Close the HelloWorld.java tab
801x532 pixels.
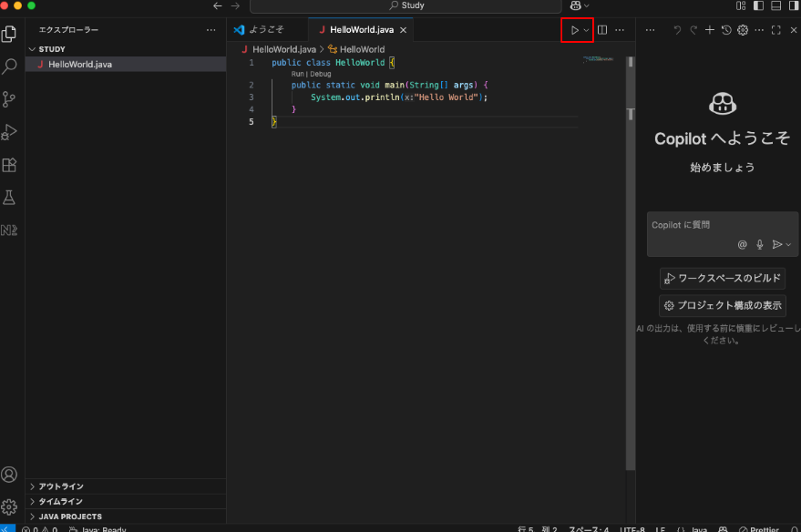tap(403, 30)
